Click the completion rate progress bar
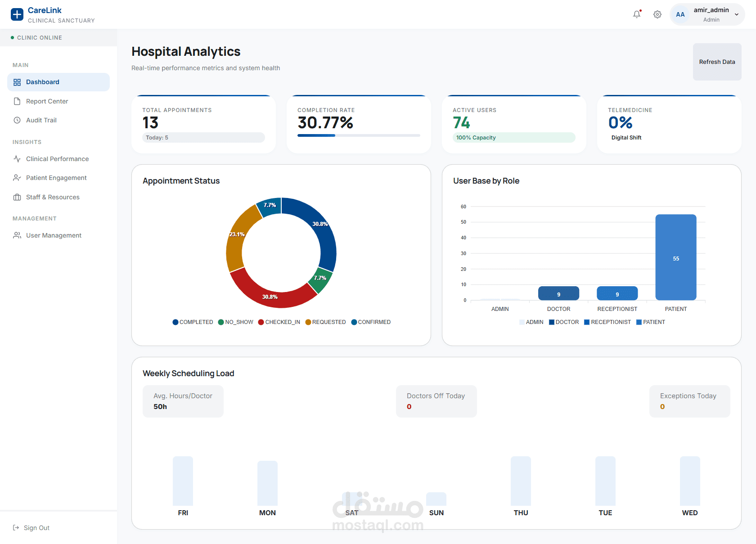 [x=359, y=135]
